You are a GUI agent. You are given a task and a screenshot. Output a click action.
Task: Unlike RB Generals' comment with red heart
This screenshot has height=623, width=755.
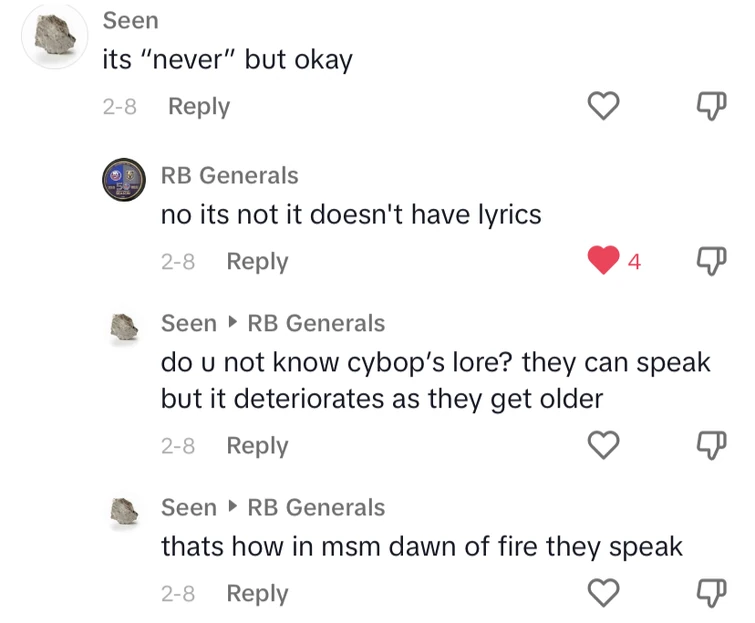coord(603,261)
